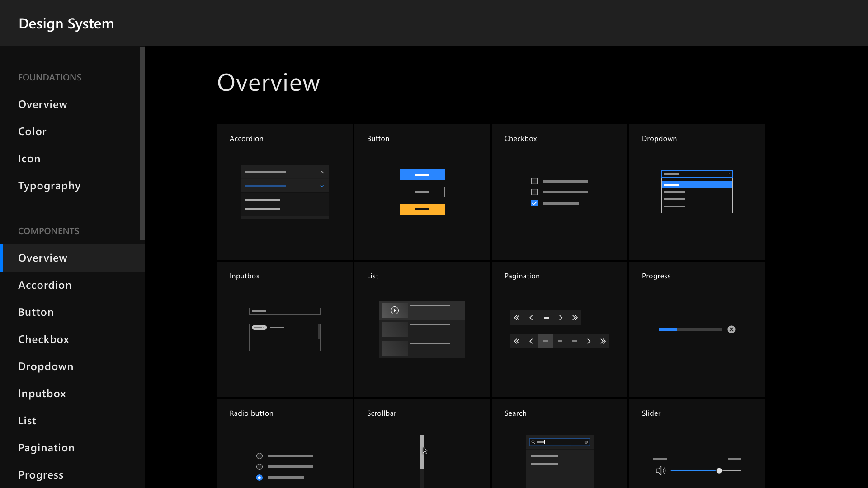Click the progress cancel X icon
Image resolution: width=868 pixels, height=488 pixels.
click(x=731, y=329)
